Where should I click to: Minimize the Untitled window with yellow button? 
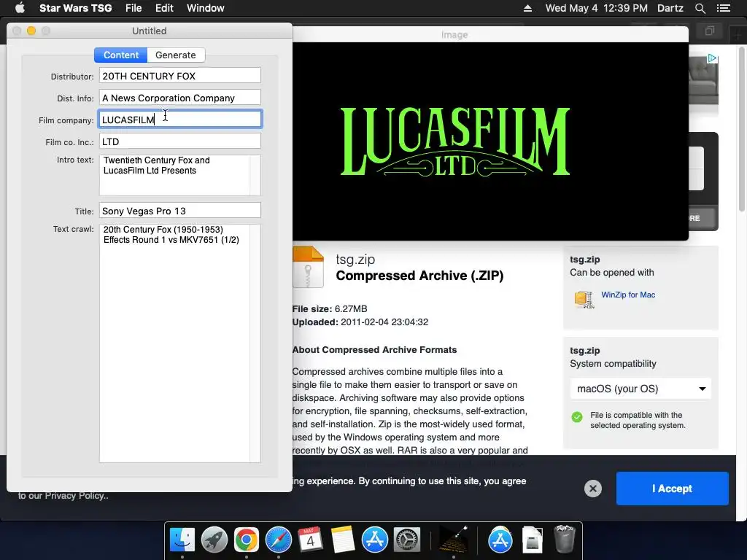[31, 31]
